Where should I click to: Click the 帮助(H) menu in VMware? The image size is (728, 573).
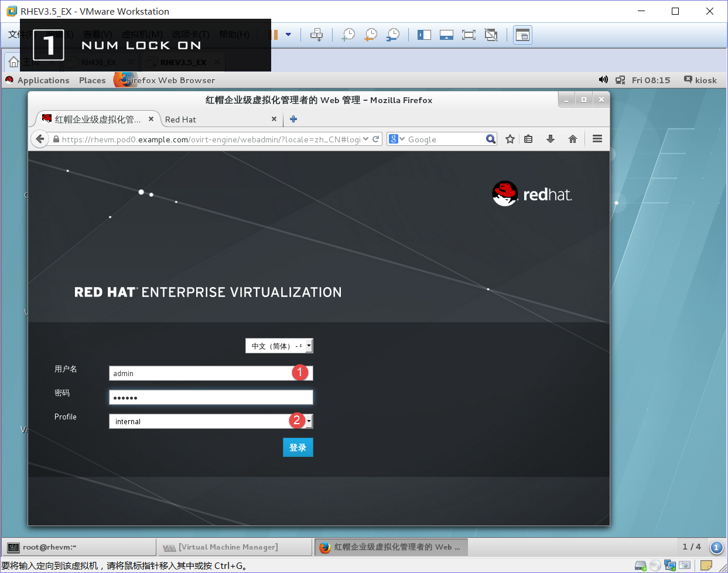(x=234, y=35)
